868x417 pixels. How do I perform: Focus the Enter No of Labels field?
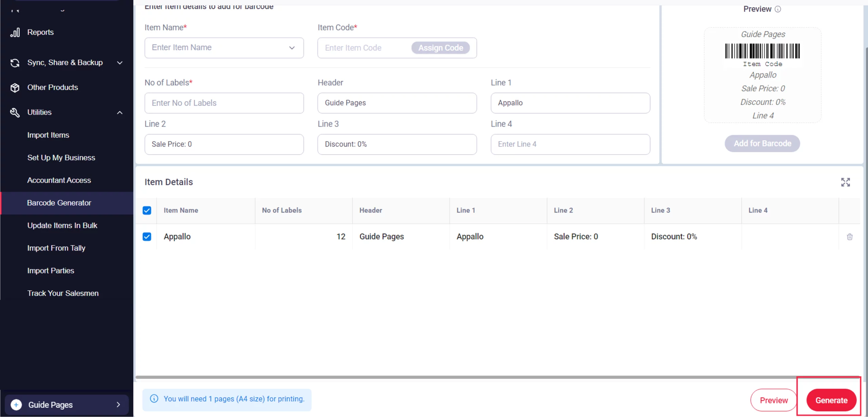click(x=224, y=103)
